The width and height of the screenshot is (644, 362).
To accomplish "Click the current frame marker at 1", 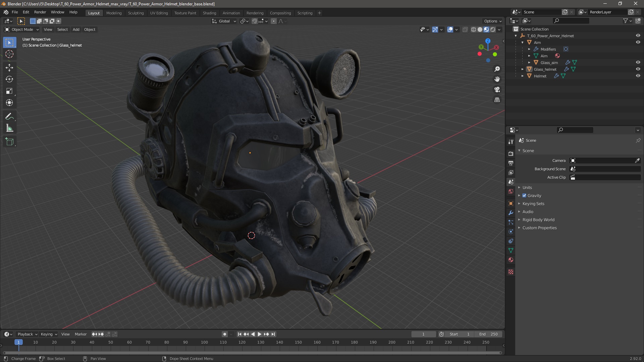I will (18, 342).
